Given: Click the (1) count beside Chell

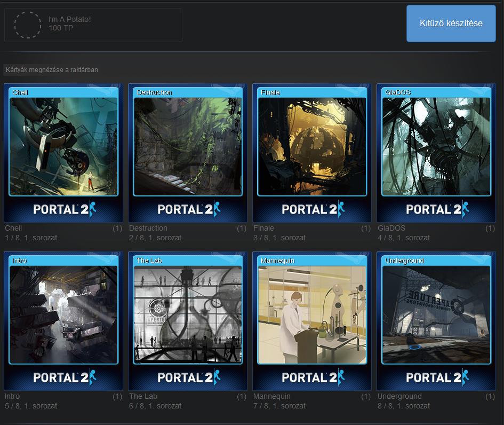Looking at the screenshot, I should pos(117,229).
